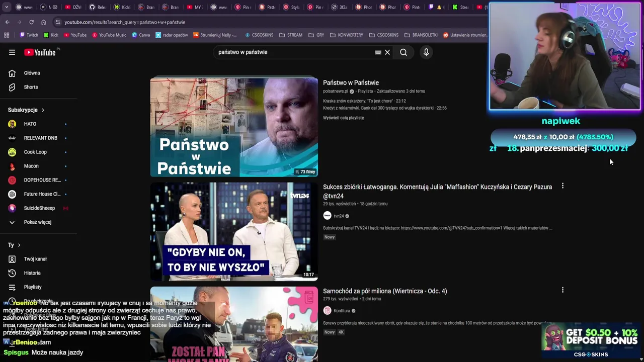The width and height of the screenshot is (644, 362).
Task: View site information icon in address bar
Action: pyautogui.click(x=58, y=22)
